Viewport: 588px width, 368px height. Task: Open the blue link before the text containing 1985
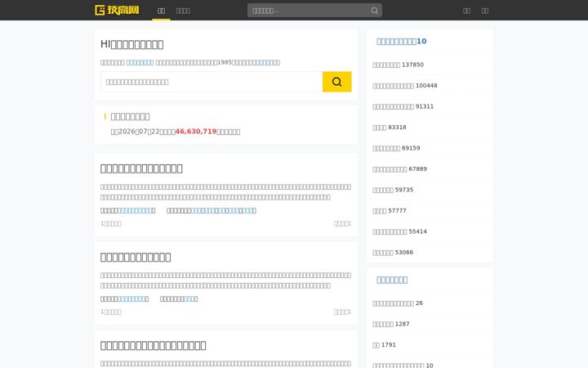point(140,62)
